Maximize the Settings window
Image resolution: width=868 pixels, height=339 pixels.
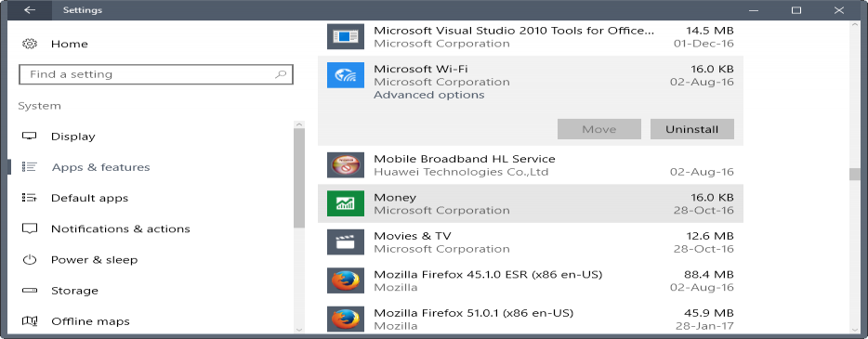point(796,10)
